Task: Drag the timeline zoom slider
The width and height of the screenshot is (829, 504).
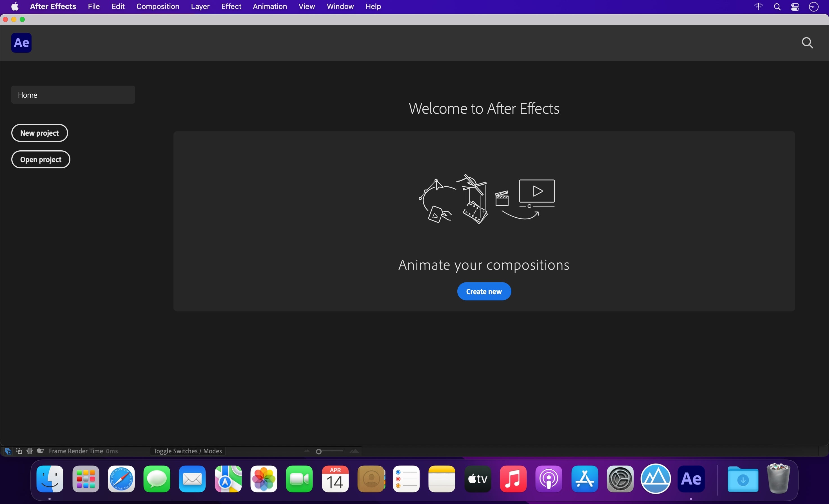Action: [x=319, y=451]
